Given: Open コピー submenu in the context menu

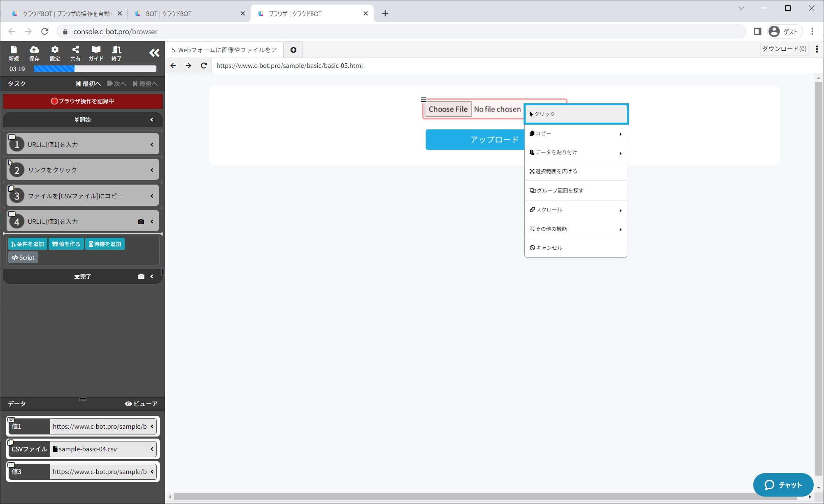Looking at the screenshot, I should pyautogui.click(x=575, y=133).
